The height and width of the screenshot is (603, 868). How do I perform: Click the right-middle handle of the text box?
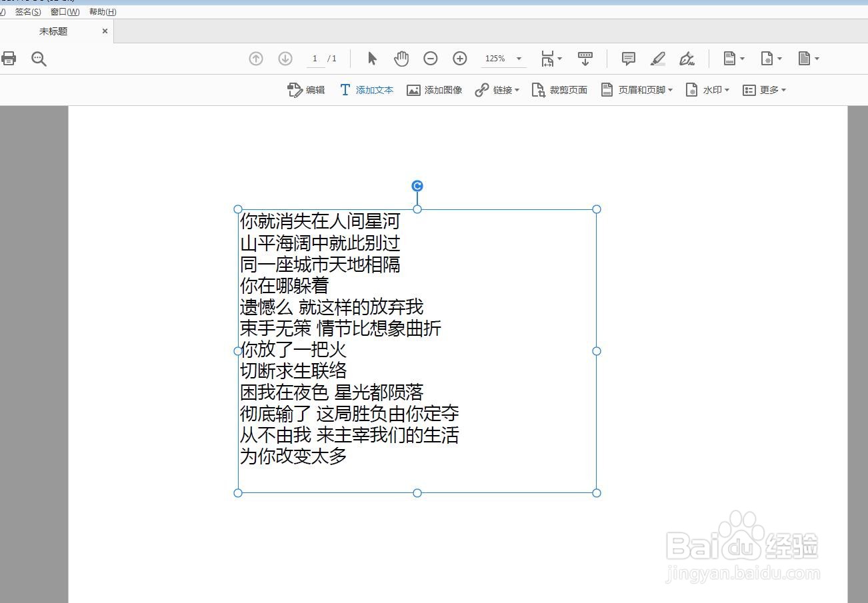[597, 351]
